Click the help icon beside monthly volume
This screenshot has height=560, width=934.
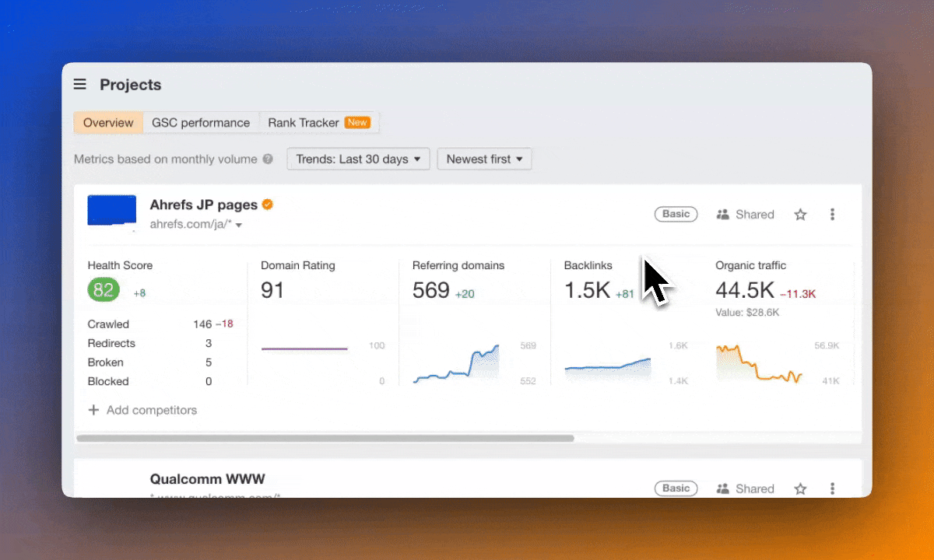tap(268, 159)
